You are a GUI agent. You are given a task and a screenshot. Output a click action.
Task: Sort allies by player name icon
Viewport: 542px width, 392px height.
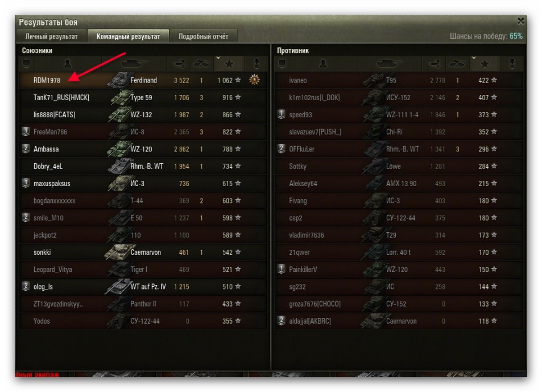[68, 64]
